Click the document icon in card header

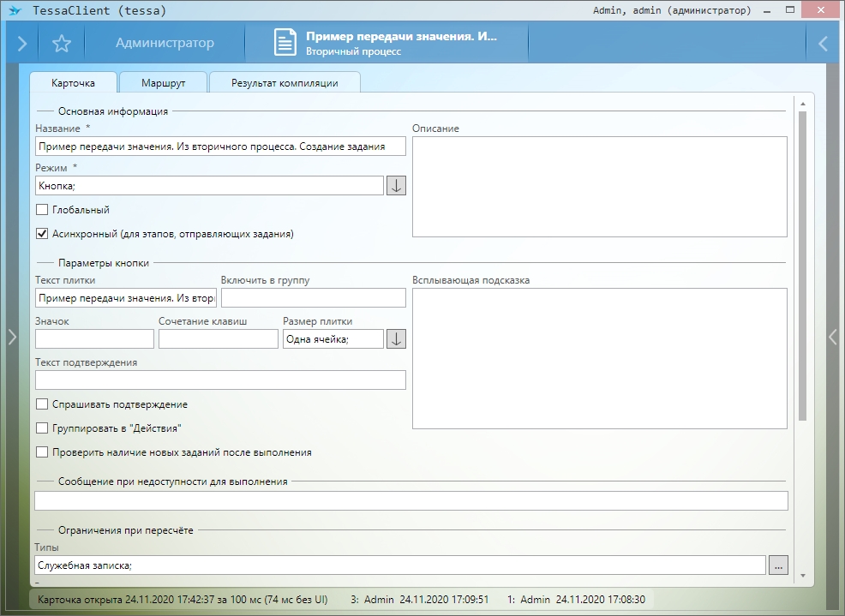tap(285, 43)
